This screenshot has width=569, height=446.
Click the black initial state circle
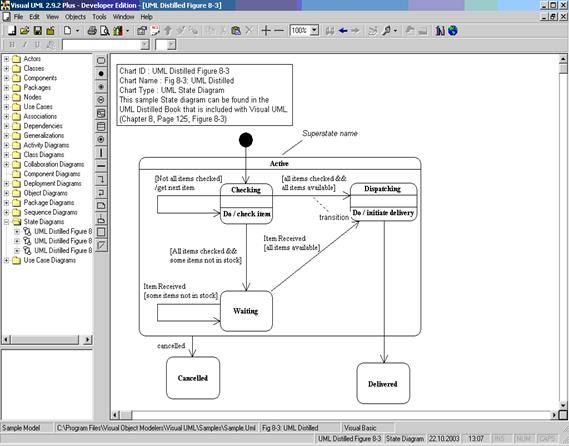tap(246, 140)
